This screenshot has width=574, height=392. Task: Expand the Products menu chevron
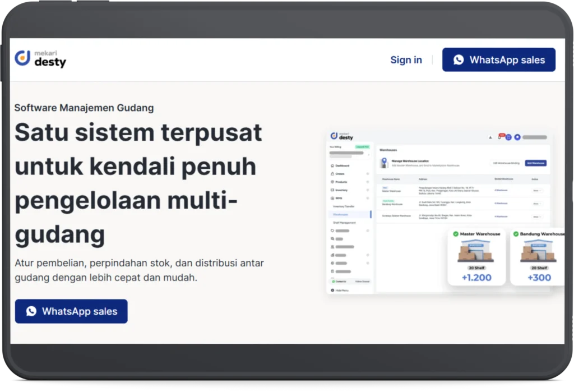click(368, 182)
